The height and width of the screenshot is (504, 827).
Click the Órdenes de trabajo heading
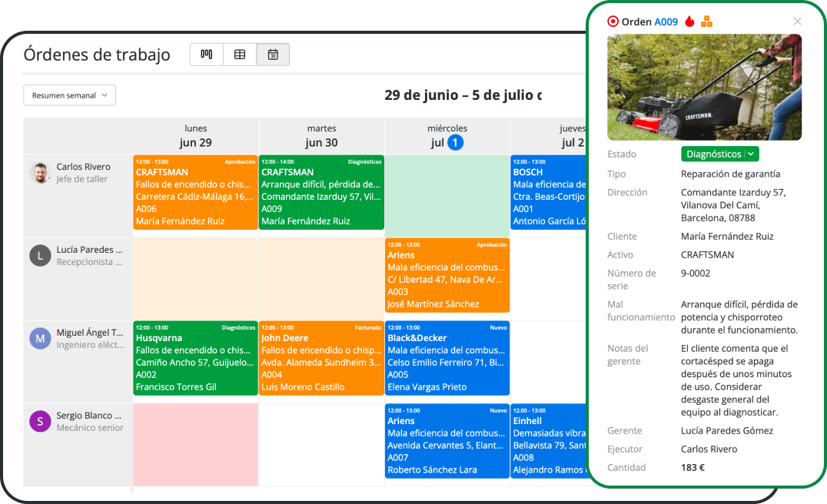point(97,55)
